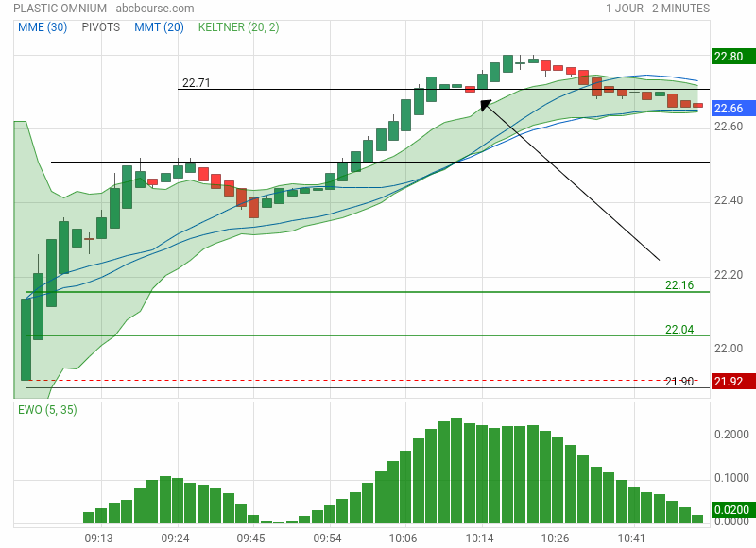Click the 09:24 time axis label
Image resolution: width=756 pixels, height=548 pixels.
[175, 538]
